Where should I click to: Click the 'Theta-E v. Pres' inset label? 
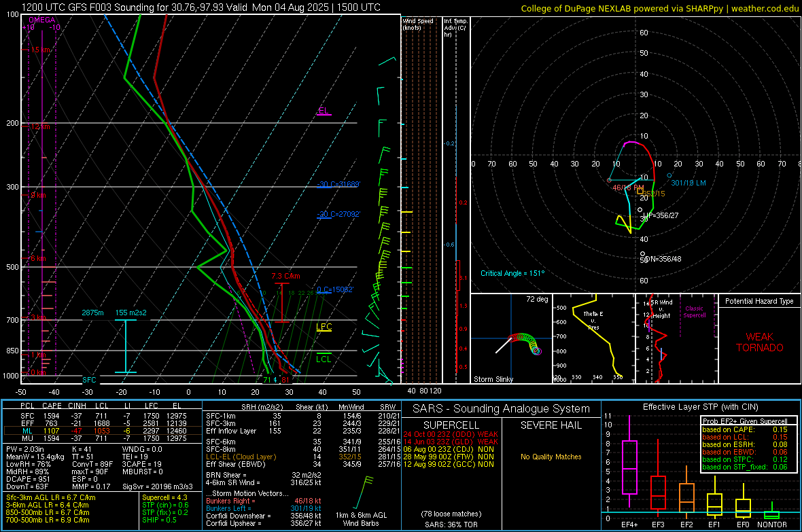pyautogui.click(x=593, y=320)
